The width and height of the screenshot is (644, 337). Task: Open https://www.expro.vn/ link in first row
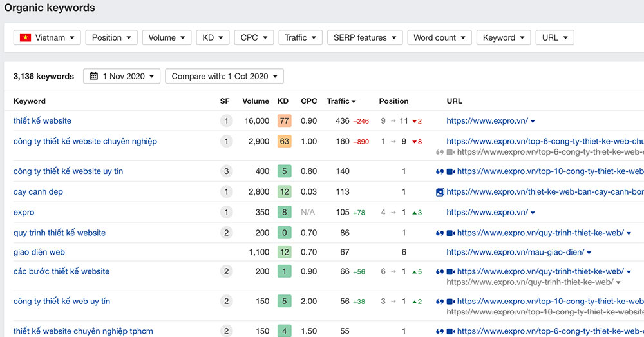(487, 121)
